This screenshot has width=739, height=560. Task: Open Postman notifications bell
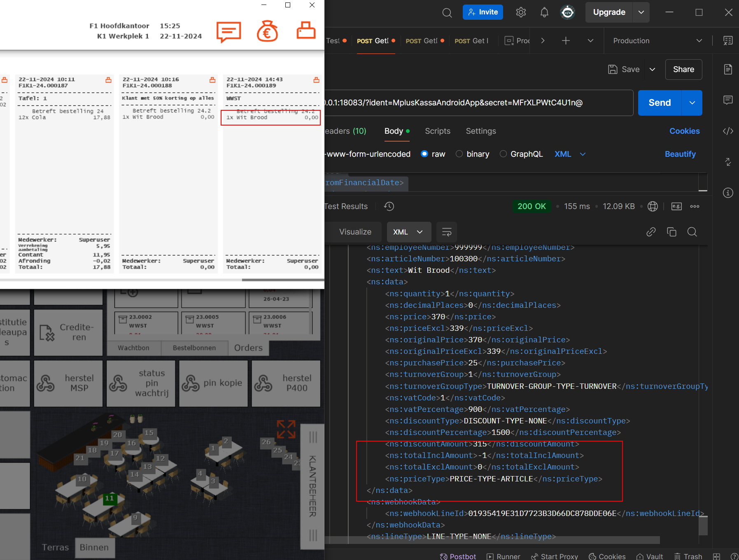(x=544, y=12)
